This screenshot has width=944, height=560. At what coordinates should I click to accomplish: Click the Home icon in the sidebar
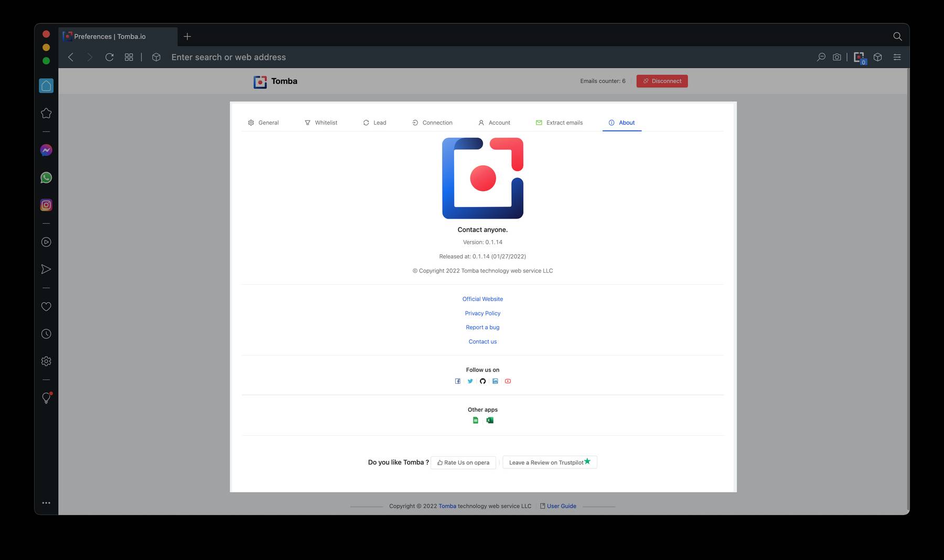coord(46,85)
